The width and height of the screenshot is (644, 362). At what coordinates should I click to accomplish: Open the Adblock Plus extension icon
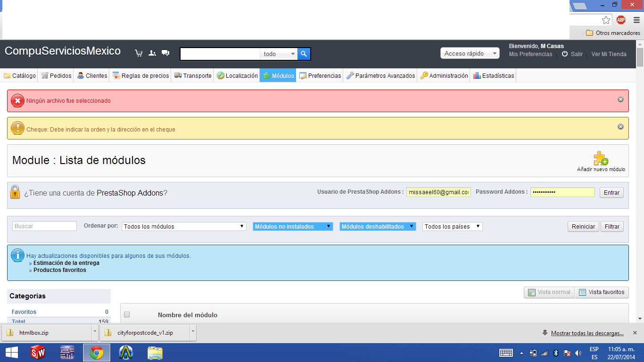(621, 20)
